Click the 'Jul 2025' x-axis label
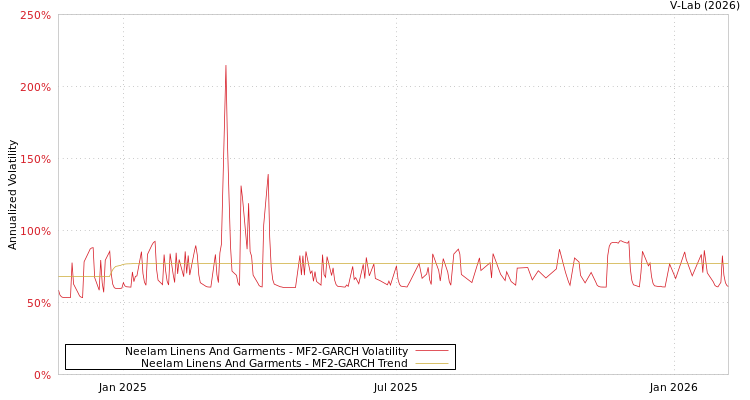This screenshot has height=400, width=750. click(396, 387)
